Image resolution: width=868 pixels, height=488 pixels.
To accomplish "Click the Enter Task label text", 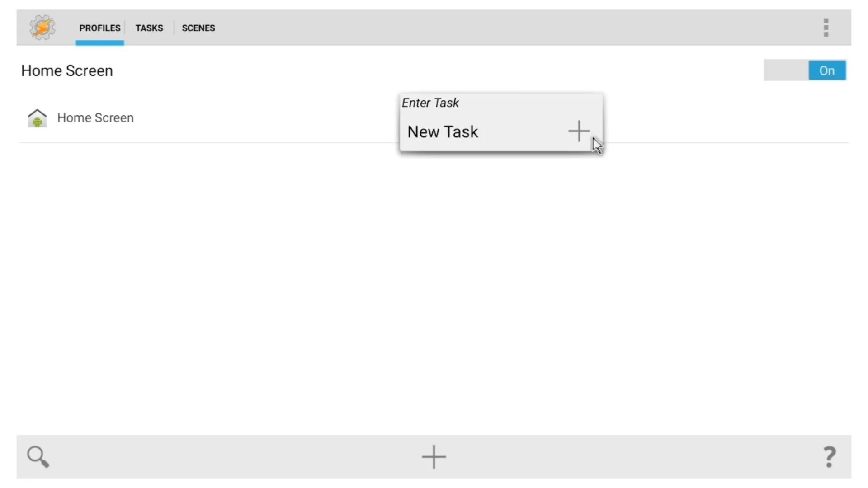I will pyautogui.click(x=430, y=103).
